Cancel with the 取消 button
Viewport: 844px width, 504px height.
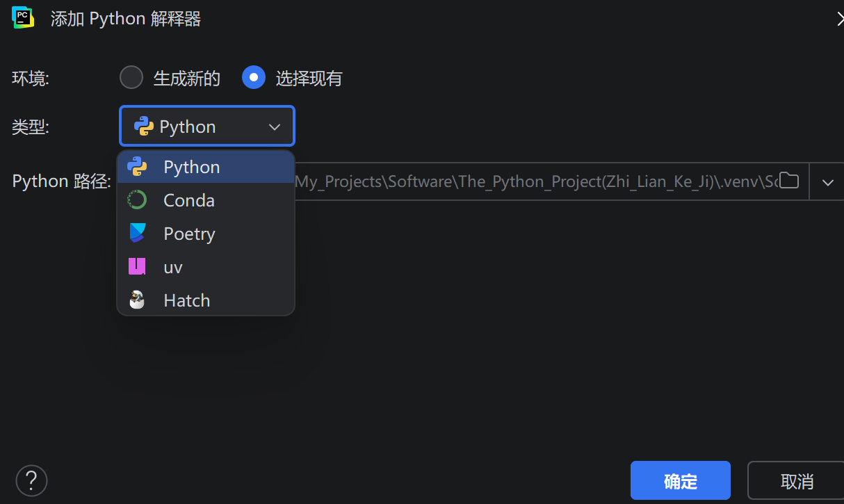coord(797,480)
